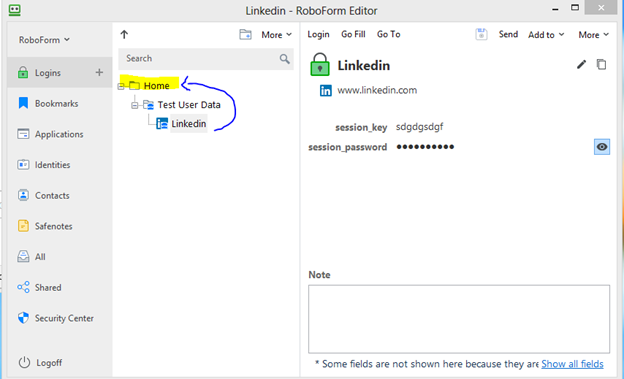Open Identities section

(52, 165)
